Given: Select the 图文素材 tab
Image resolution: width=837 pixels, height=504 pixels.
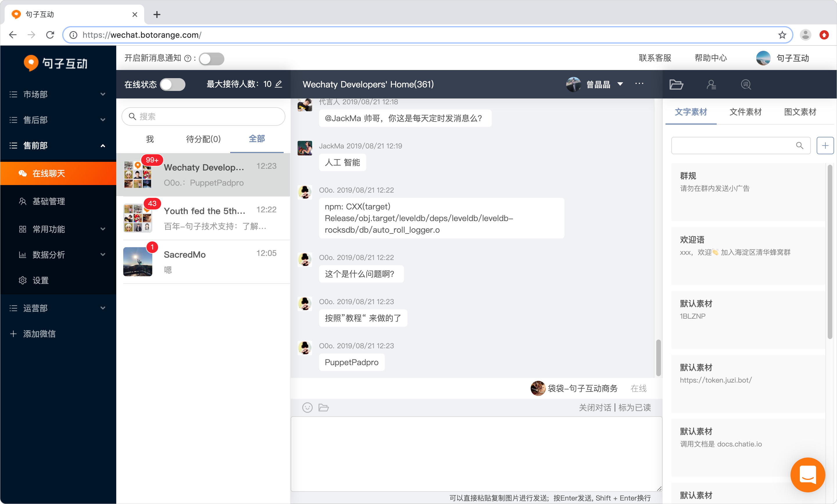Looking at the screenshot, I should tap(800, 112).
